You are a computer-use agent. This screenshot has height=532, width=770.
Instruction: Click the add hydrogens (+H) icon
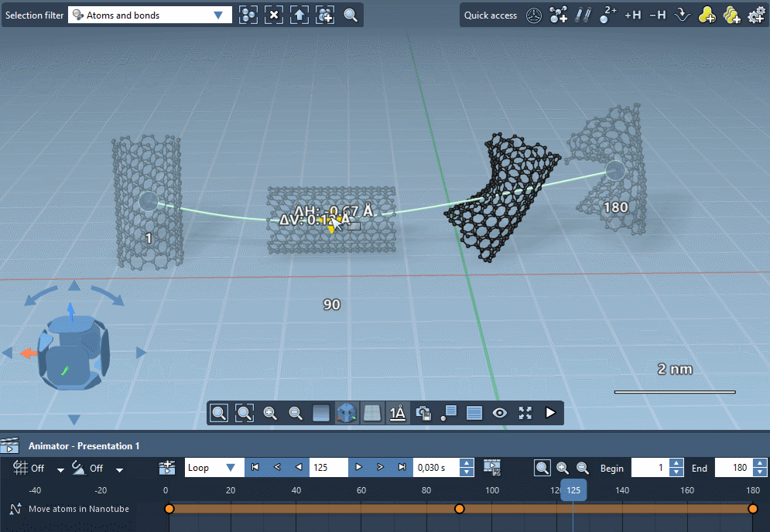coord(633,15)
